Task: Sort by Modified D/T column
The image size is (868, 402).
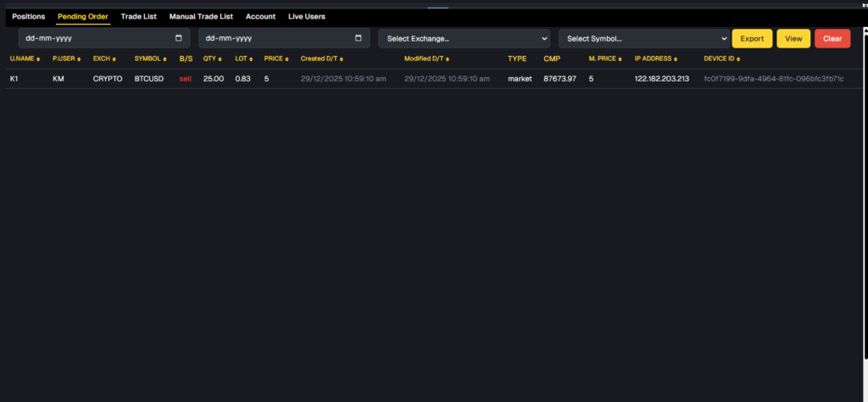Action: (x=426, y=59)
